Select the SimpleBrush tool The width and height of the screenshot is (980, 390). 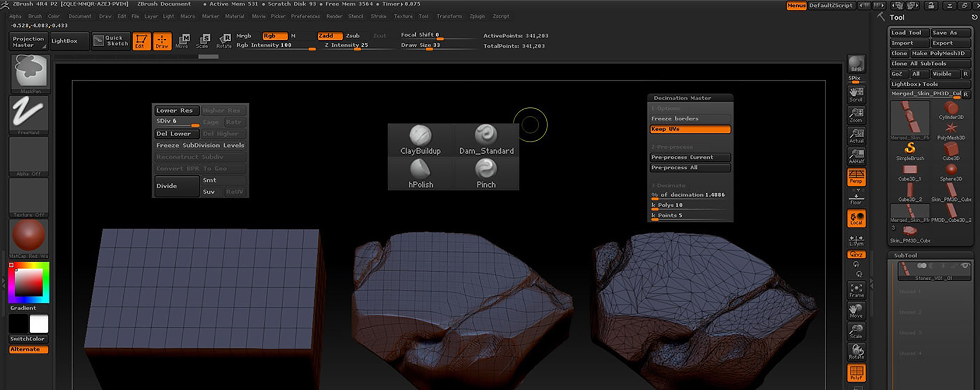[910, 152]
